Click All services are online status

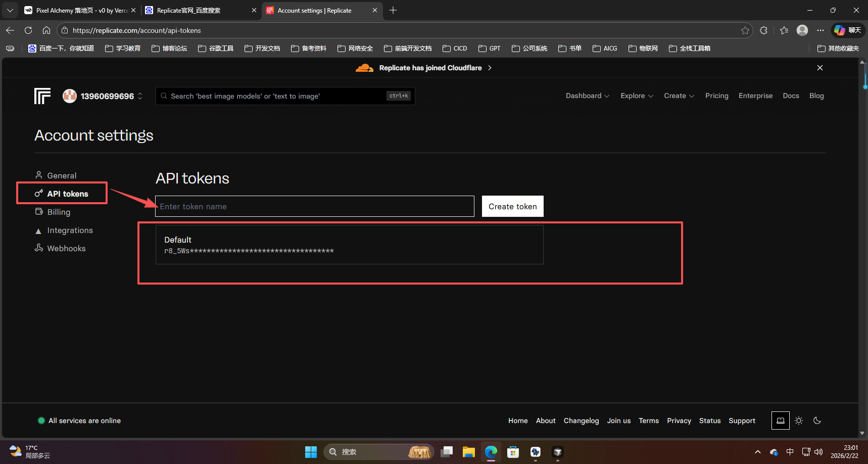79,421
